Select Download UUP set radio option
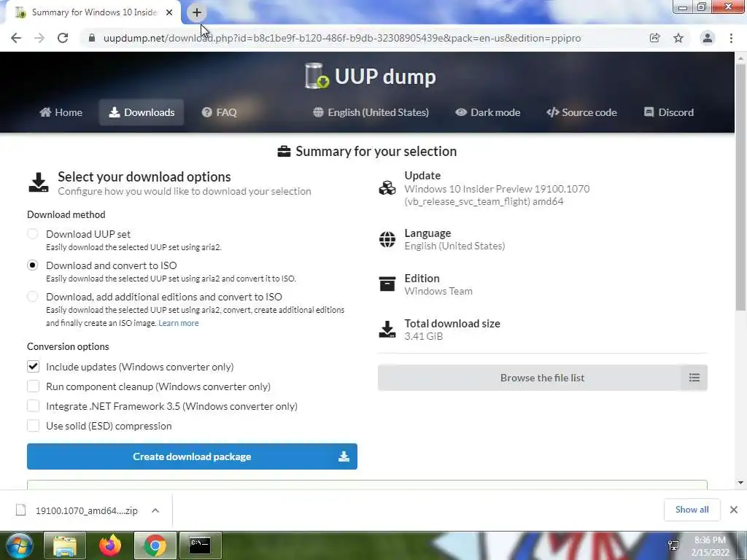 [x=32, y=234]
